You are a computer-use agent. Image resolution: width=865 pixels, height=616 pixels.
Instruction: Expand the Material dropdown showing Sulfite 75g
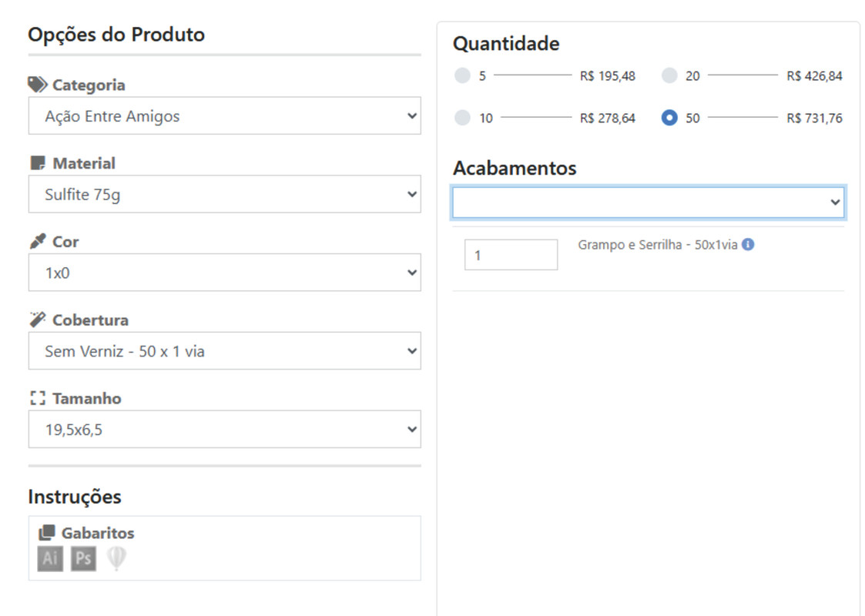[x=224, y=195]
